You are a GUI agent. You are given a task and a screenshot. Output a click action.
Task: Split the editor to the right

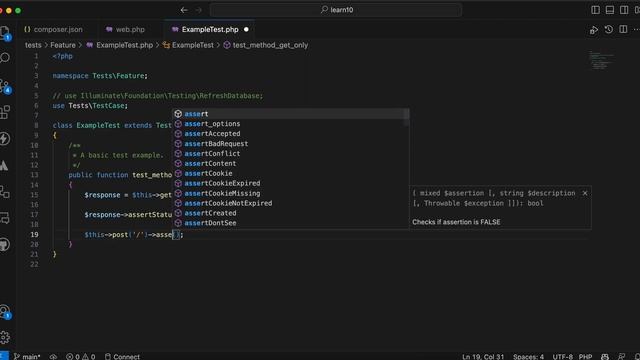(623, 29)
